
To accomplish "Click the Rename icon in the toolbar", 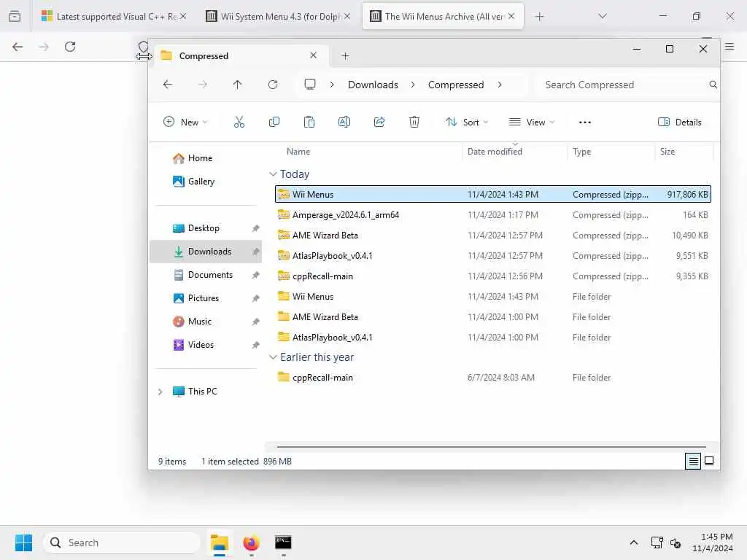I will [x=344, y=122].
